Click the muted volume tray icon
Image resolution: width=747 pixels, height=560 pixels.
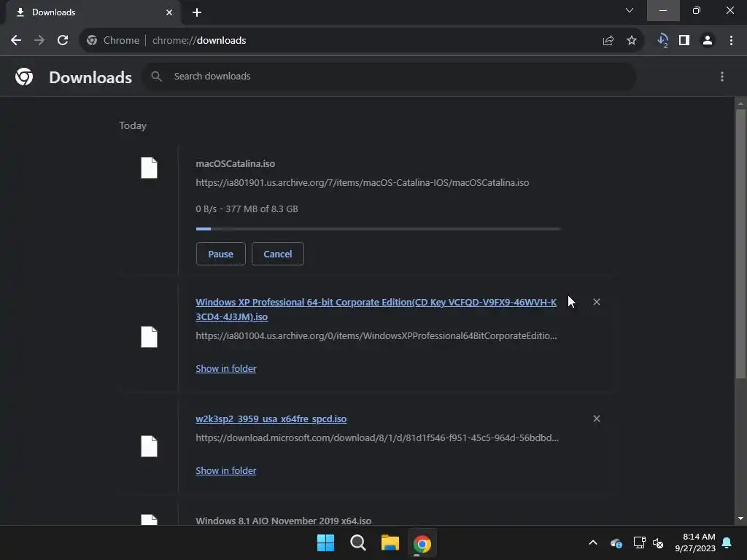coord(659,542)
